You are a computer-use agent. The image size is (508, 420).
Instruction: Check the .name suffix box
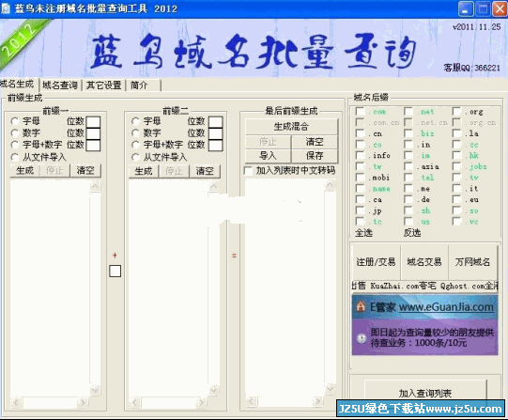tap(360, 189)
